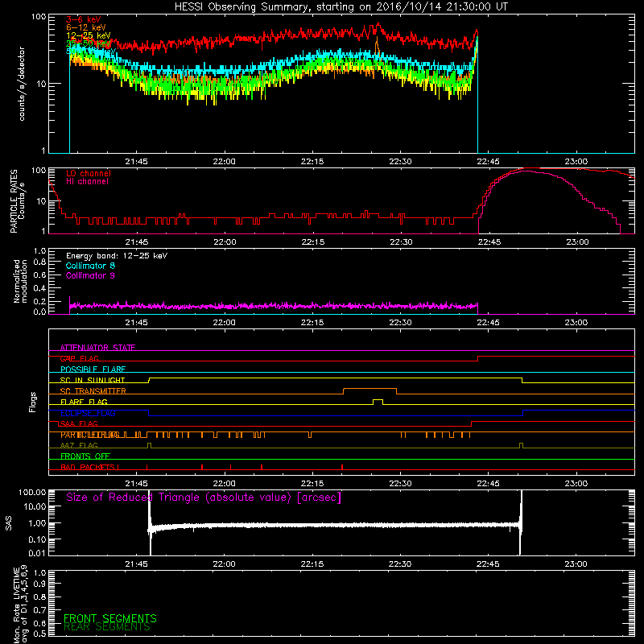Screen dimensions: 644x644
Task: Click the HI channel legend label
Action: tap(87, 182)
